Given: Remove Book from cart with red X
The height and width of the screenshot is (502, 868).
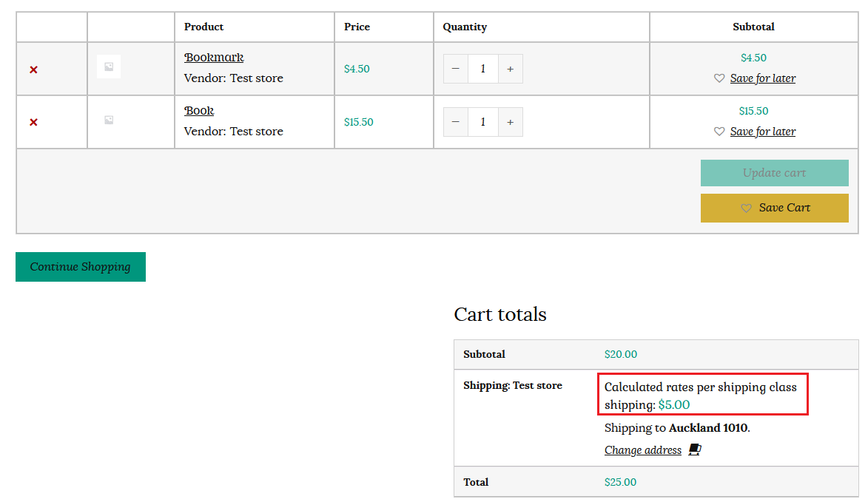Looking at the screenshot, I should 34,122.
